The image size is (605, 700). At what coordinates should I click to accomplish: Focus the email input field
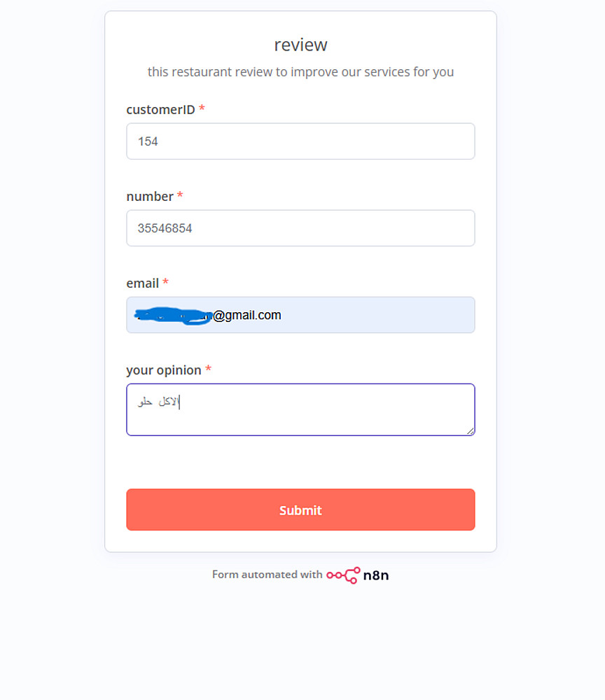tap(300, 315)
